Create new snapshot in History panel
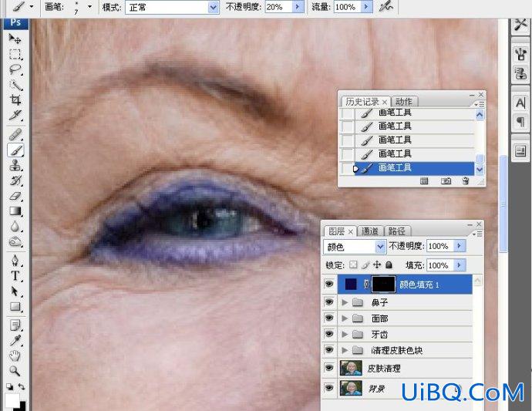The height and width of the screenshot is (411, 532). point(446,181)
